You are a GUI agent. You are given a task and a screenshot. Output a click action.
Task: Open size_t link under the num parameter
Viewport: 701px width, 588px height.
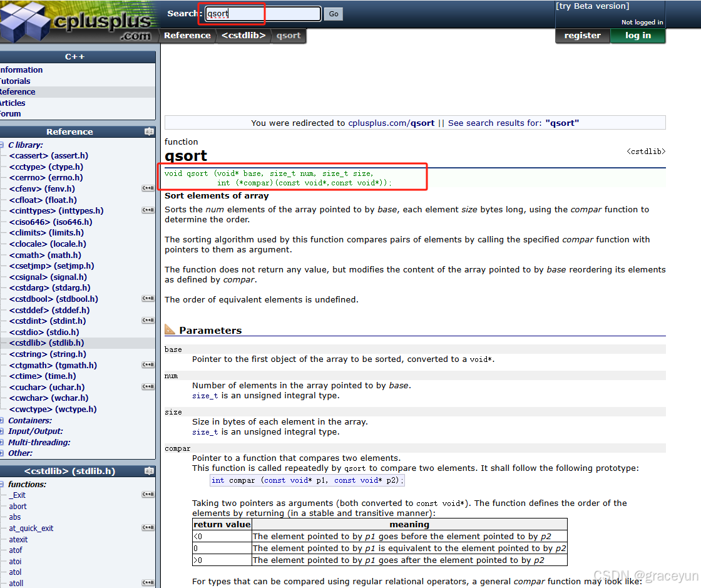205,396
